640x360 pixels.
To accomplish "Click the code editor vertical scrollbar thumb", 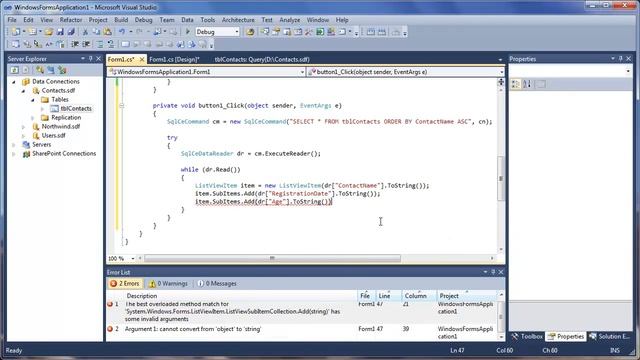I will pos(501,178).
